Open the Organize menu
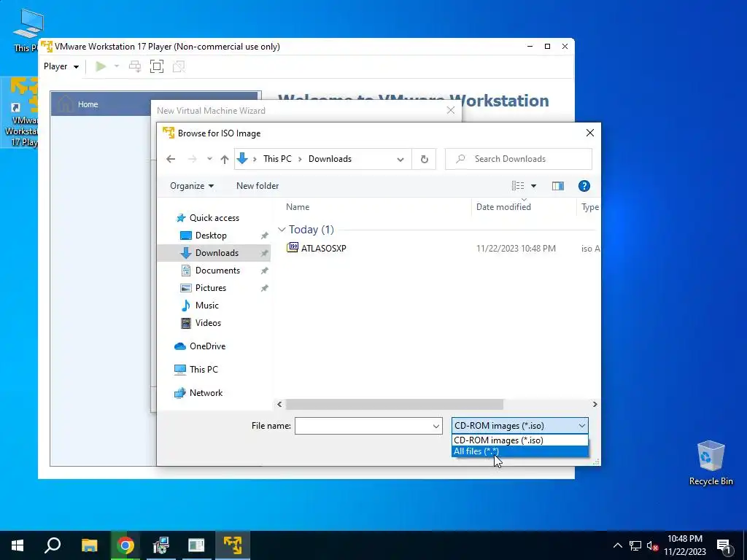Viewport: 747px width, 560px height. coord(192,186)
